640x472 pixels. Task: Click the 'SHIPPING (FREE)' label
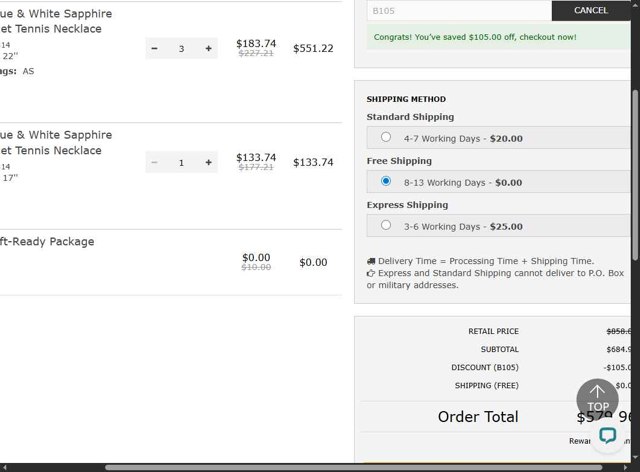pos(487,385)
